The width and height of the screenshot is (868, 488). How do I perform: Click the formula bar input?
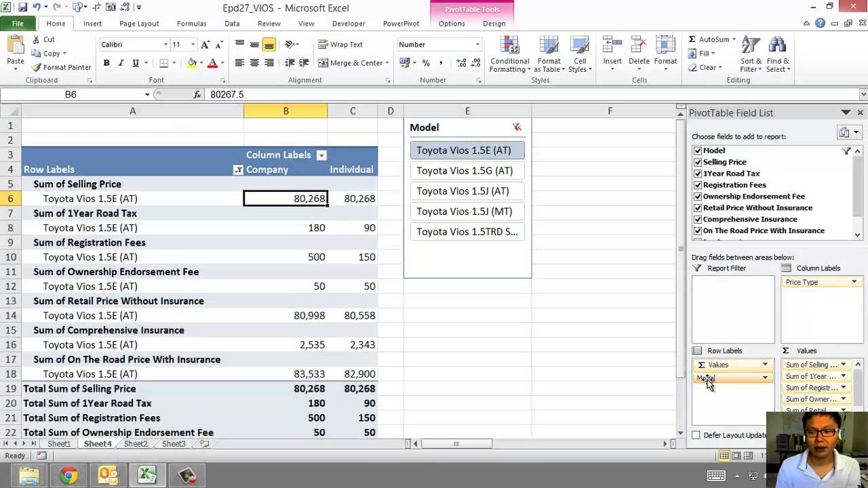point(532,95)
